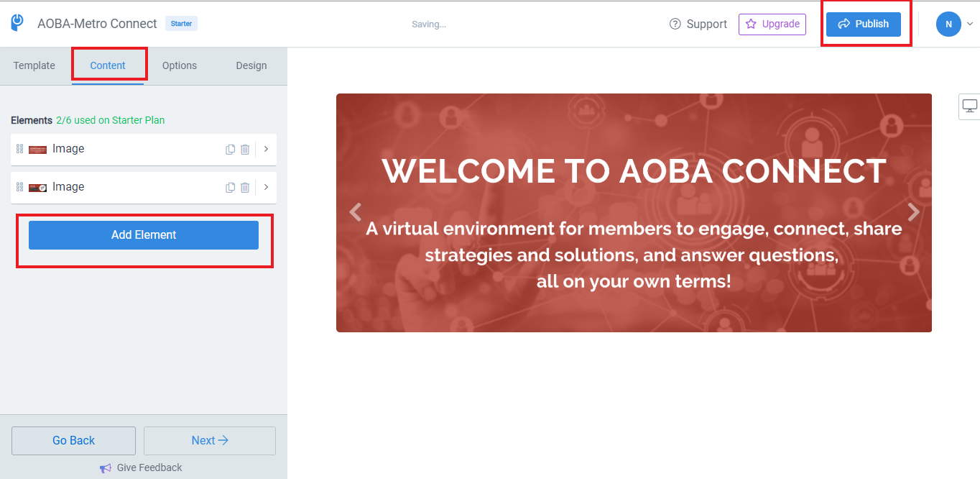Viewport: 980px width, 479px height.
Task: Duplicate the second Image element
Action: tap(231, 188)
